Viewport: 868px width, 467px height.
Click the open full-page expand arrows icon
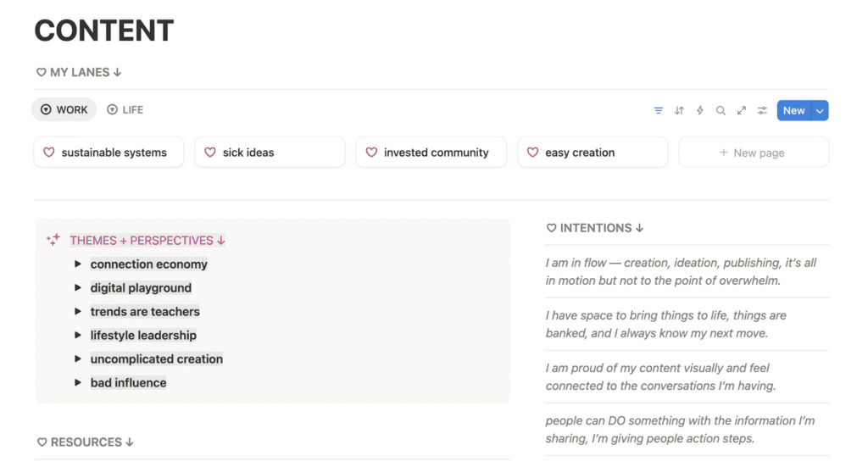(742, 110)
